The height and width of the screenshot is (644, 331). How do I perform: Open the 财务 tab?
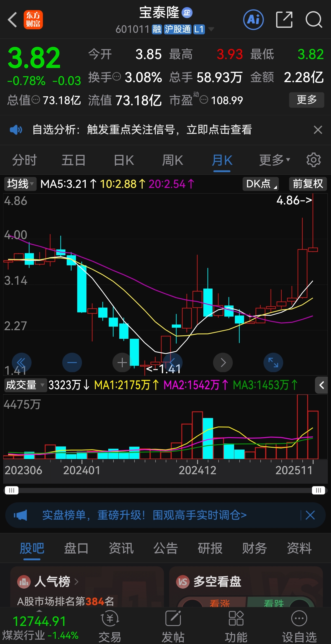(255, 548)
